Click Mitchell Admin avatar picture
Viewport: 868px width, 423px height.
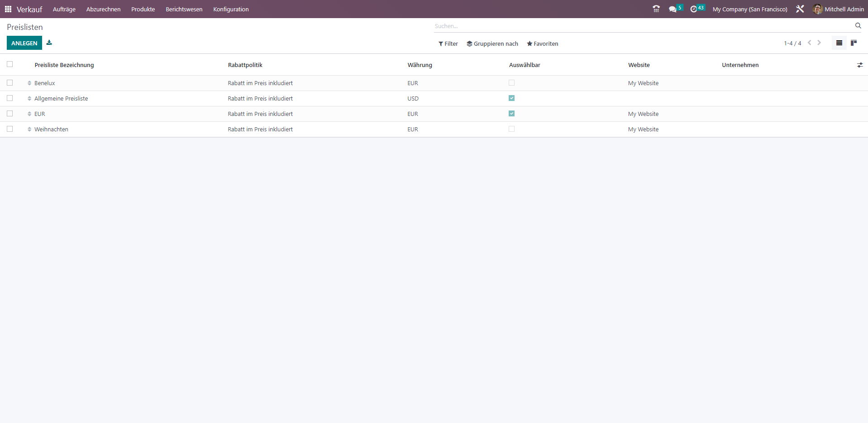coord(818,9)
